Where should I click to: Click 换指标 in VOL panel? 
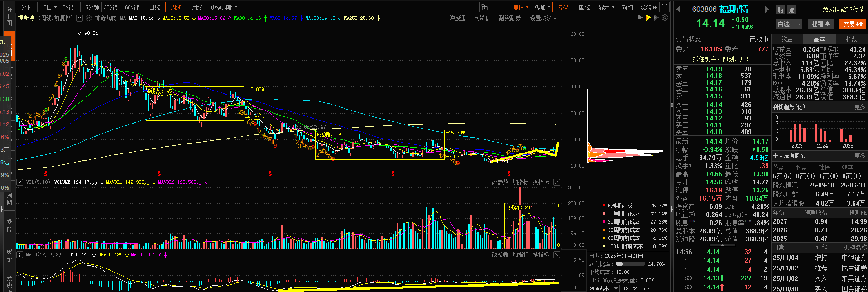click(x=541, y=182)
